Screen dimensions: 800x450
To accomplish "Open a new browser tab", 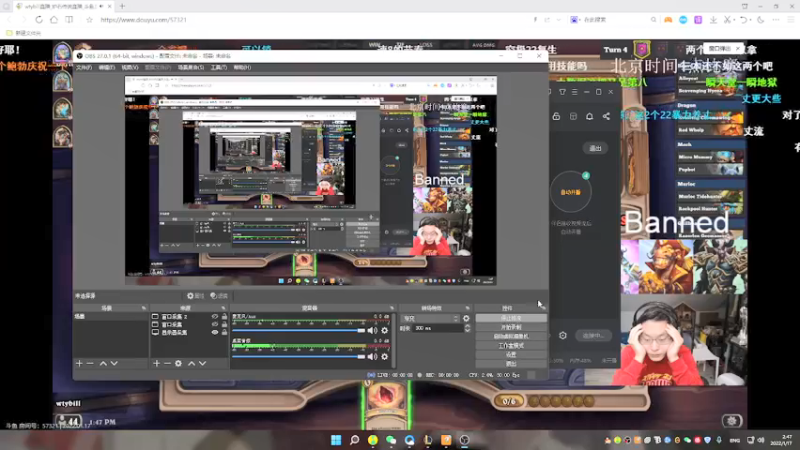I will [x=122, y=6].
